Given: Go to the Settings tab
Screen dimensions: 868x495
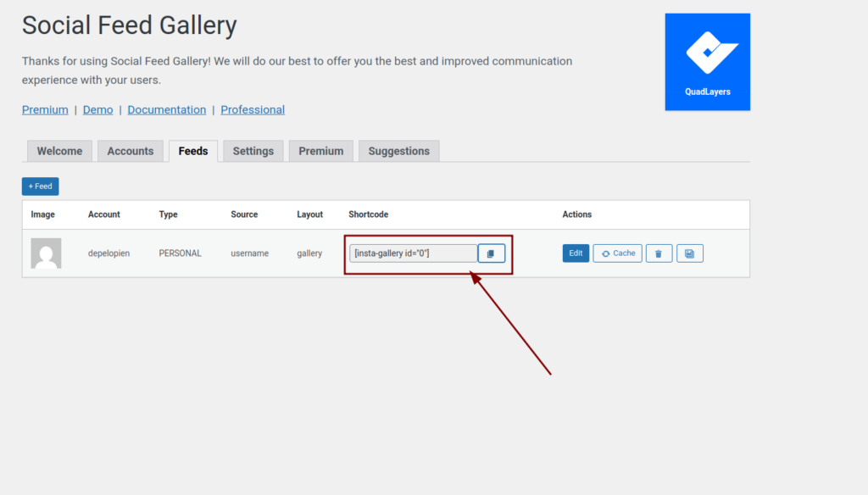Looking at the screenshot, I should click(253, 151).
